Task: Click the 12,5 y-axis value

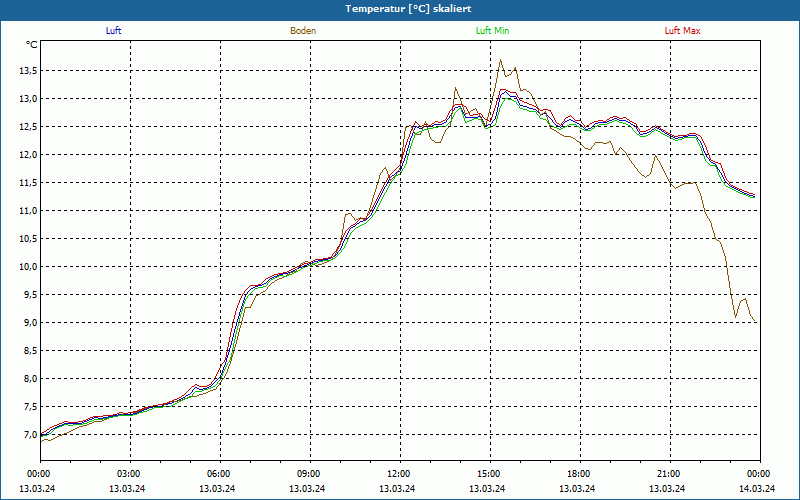Action: [x=28, y=127]
